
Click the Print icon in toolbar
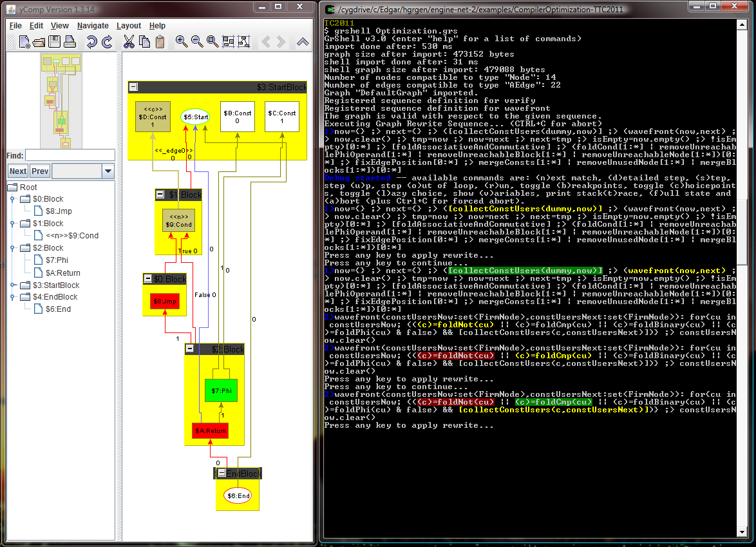(70, 43)
